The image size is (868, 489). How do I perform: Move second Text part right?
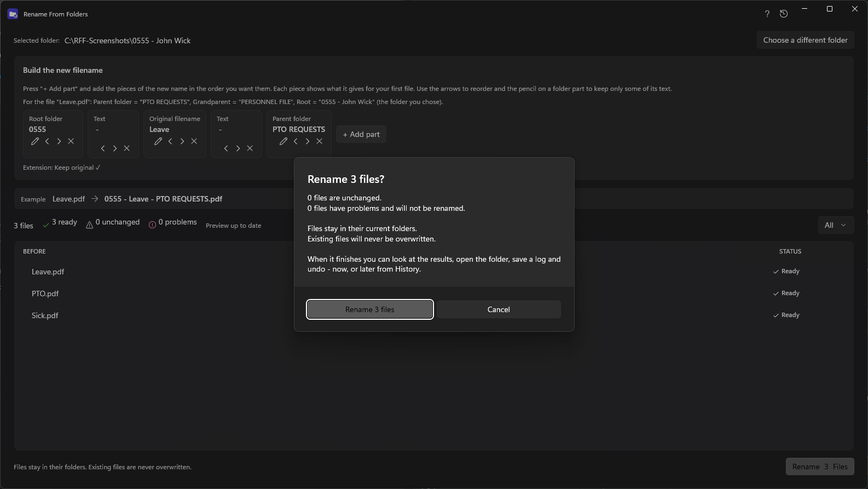click(x=238, y=148)
